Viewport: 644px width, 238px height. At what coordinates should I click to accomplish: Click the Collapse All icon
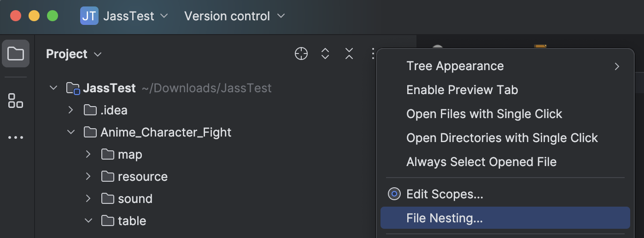point(349,54)
